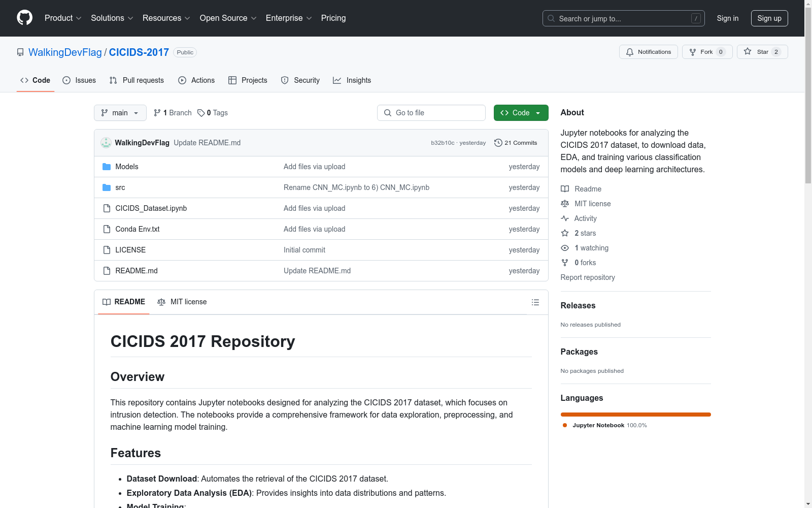Open the 'Rename CNN_MC.ipynb to 6) CNN_MC.ipynb' commit message
Image resolution: width=812 pixels, height=508 pixels.
point(356,187)
